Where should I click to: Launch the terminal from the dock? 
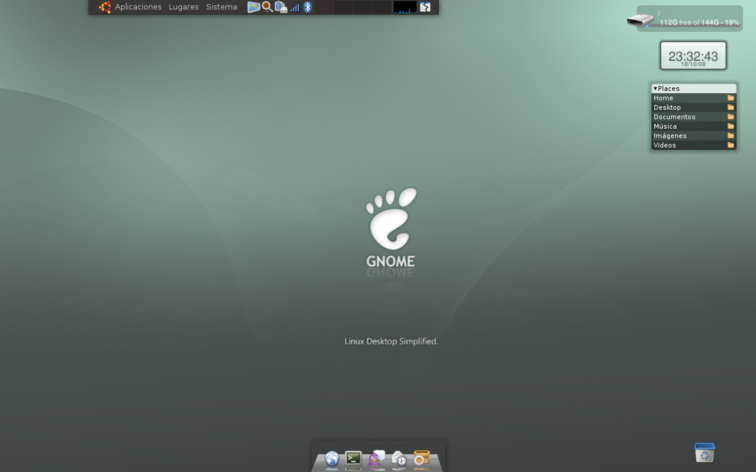coord(353,459)
